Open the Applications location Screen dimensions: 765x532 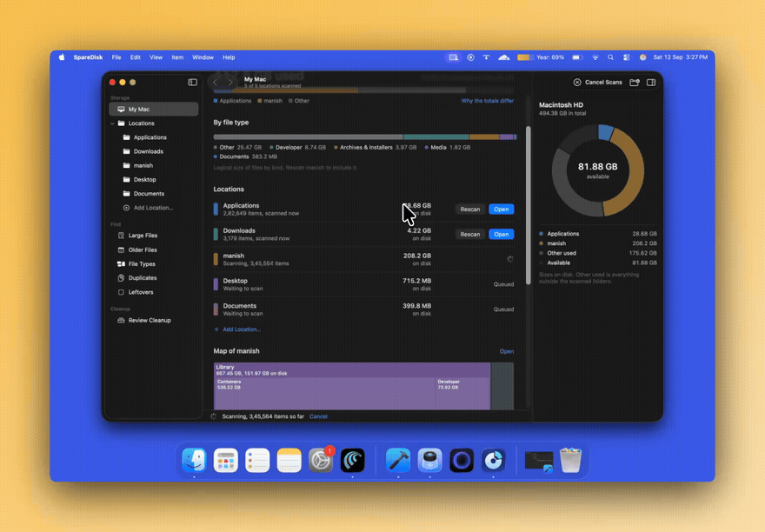click(501, 209)
